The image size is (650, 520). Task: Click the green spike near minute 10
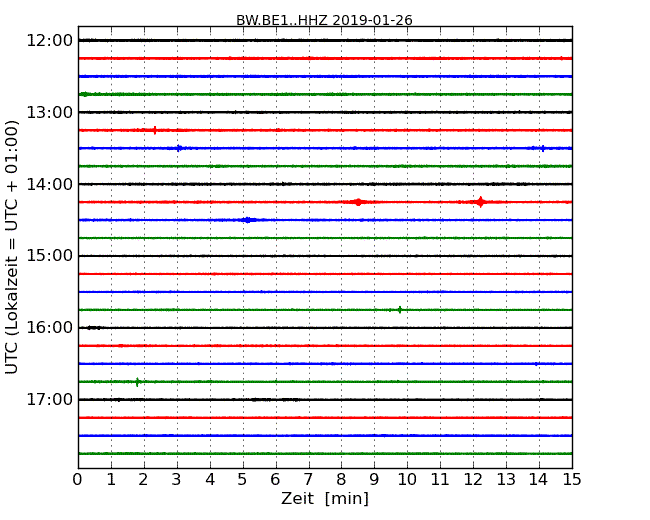(x=400, y=310)
